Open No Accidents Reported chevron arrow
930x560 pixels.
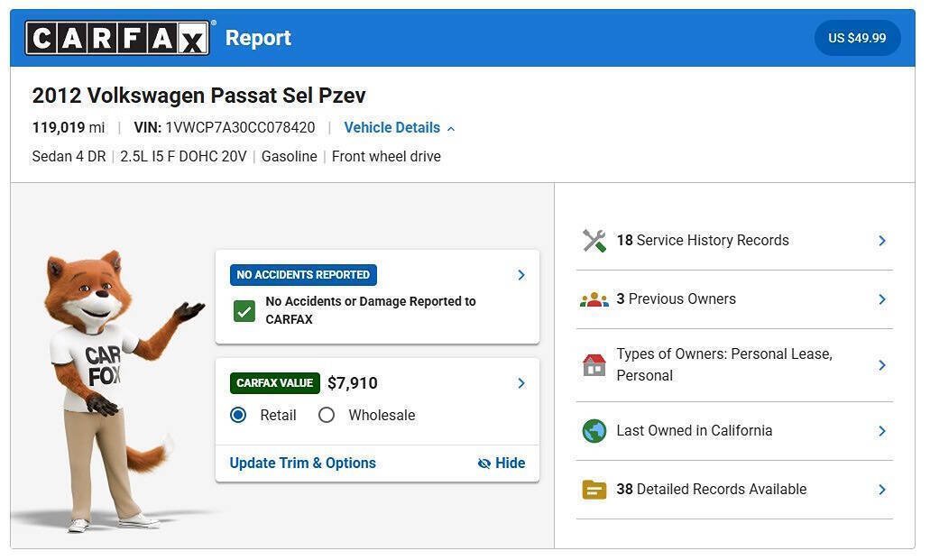click(x=521, y=275)
